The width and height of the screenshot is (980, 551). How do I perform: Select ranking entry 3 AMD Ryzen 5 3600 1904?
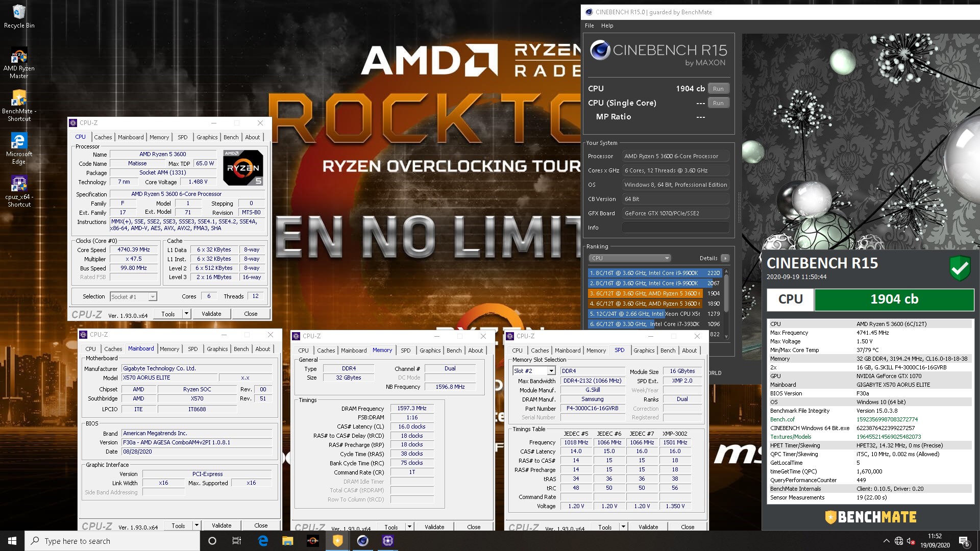655,293
